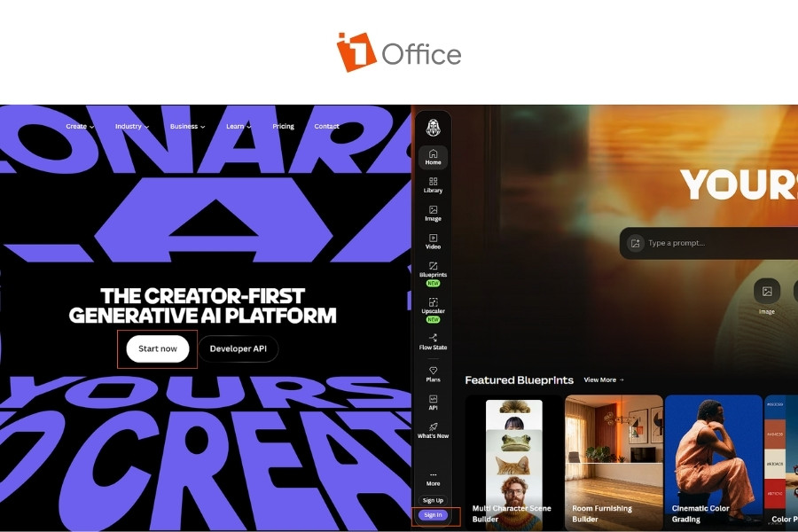Click the Sign Up button
This screenshot has width=798, height=532.
point(433,500)
